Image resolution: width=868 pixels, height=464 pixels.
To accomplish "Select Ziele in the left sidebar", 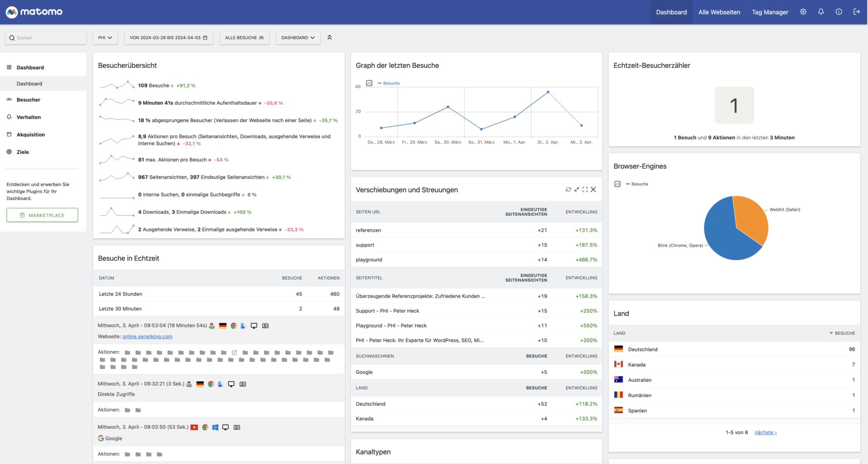I will (22, 152).
